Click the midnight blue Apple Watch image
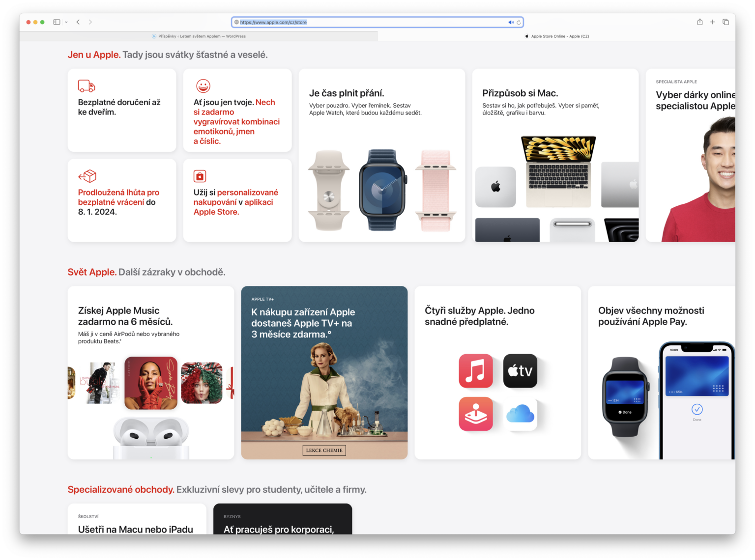This screenshot has height=560, width=755. pos(383,190)
